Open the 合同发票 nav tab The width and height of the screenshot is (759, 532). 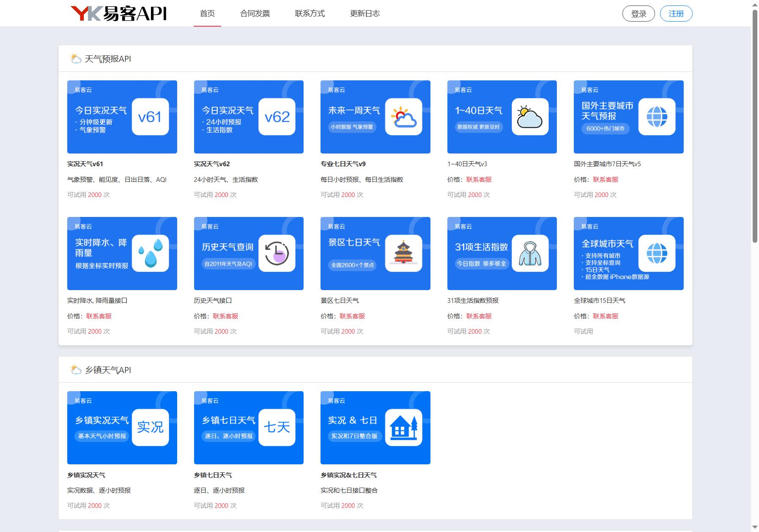point(255,14)
